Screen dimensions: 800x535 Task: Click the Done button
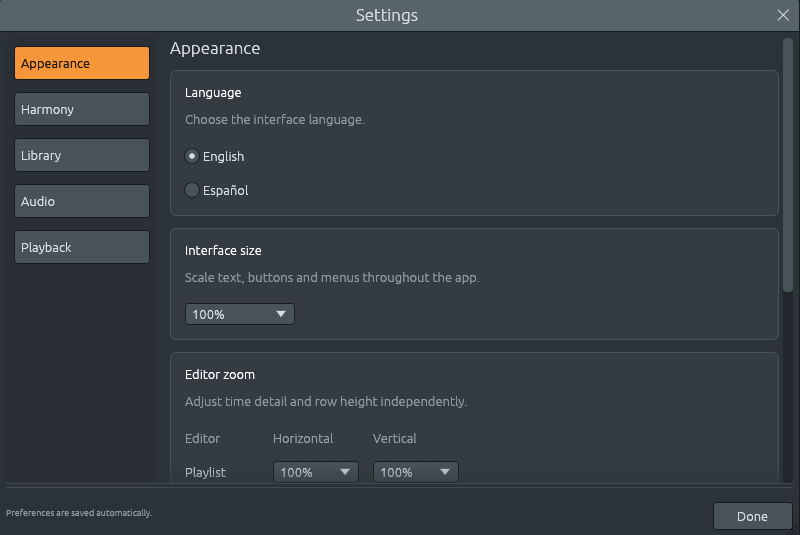(753, 516)
